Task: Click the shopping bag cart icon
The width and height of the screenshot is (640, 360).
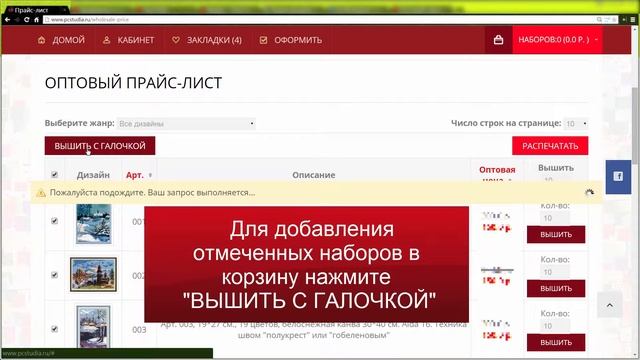Action: coord(498,40)
